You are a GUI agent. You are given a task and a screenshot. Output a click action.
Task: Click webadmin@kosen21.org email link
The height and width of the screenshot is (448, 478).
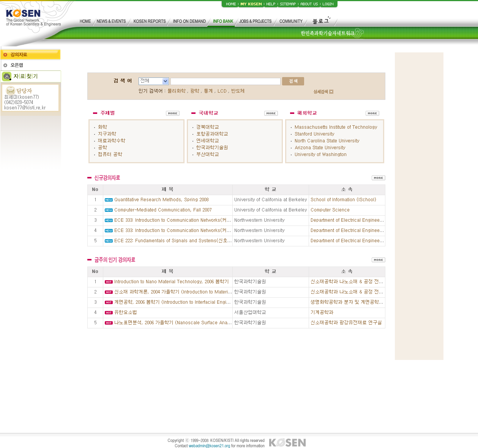[x=209, y=446]
